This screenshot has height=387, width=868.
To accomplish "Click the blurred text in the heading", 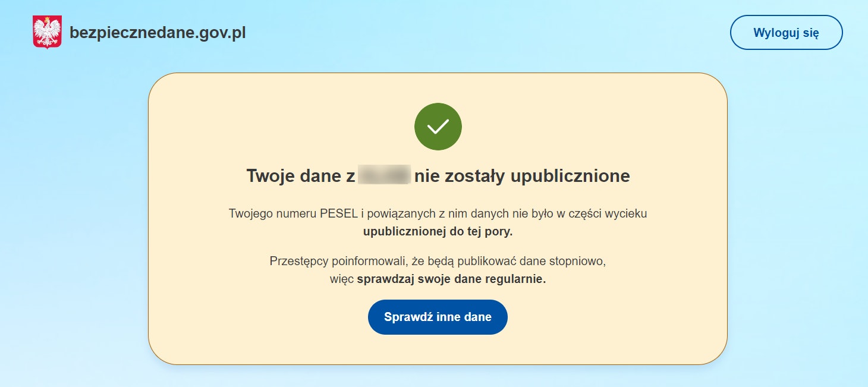I will pyautogui.click(x=385, y=176).
